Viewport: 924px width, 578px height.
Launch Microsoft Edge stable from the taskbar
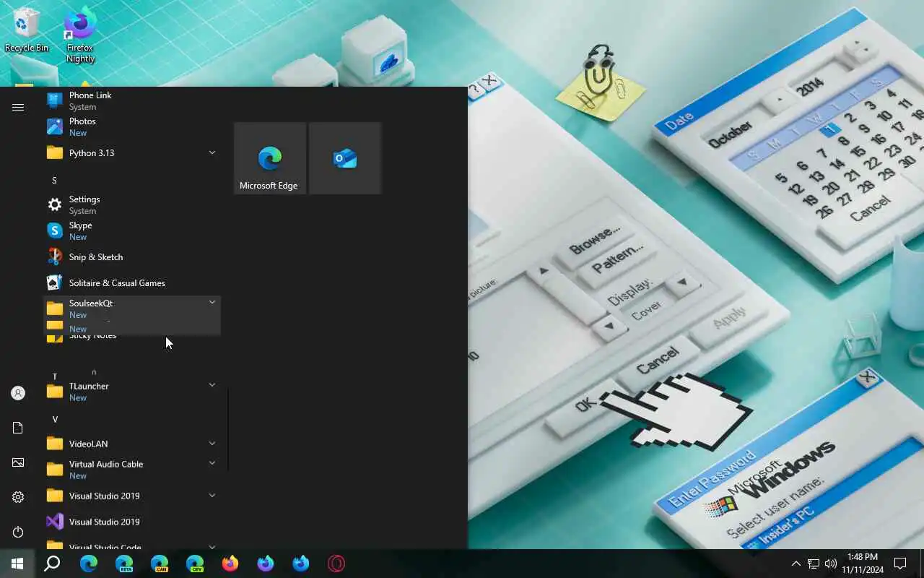(89, 564)
